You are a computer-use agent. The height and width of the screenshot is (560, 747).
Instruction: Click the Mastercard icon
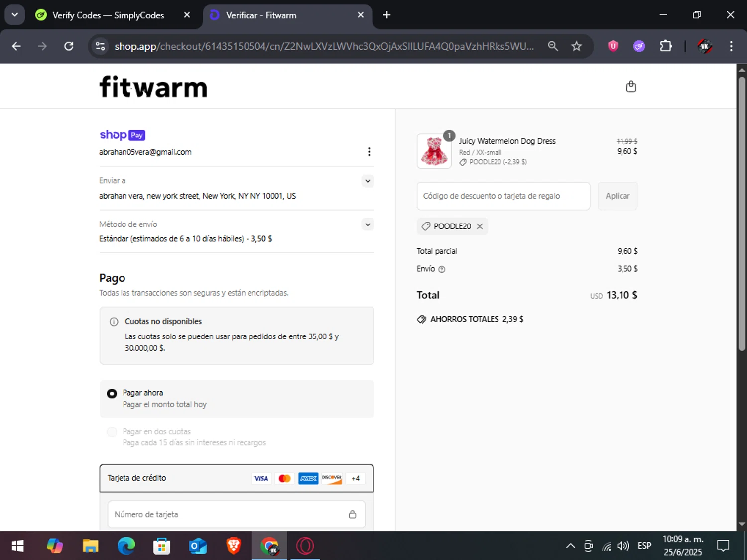tap(285, 478)
